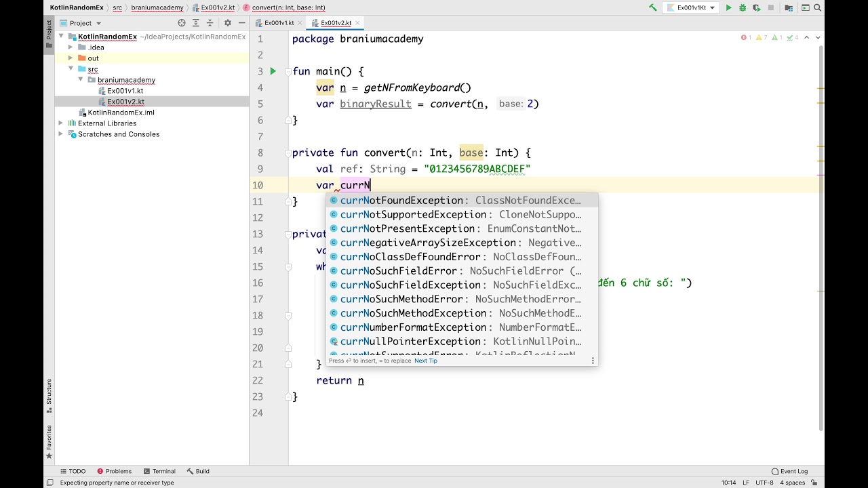This screenshot has width=868, height=488.
Task: Choose currNoClassDefFoundError completion
Action: [x=462, y=257]
